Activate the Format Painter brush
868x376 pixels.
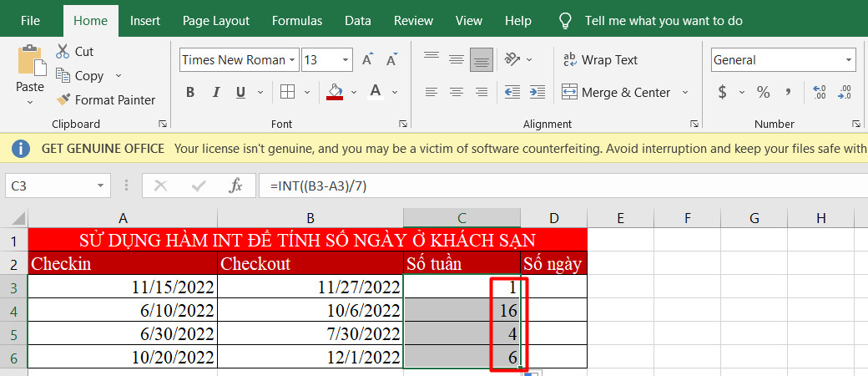[x=63, y=99]
